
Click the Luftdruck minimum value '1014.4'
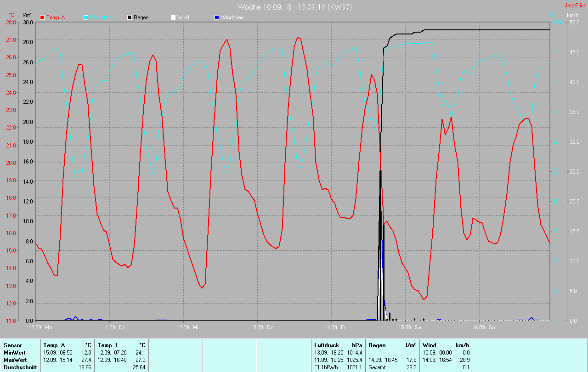click(354, 353)
